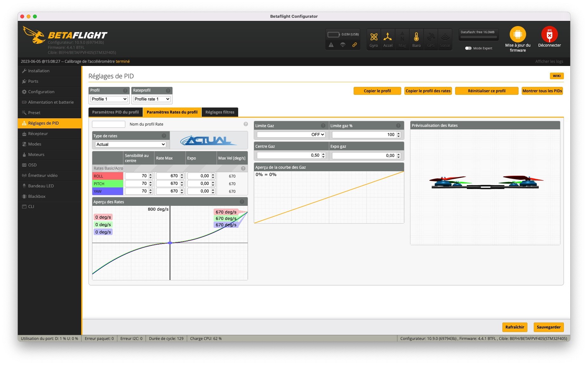Click the Sauvegarder button
Viewport: 588px width, 365px height.
pos(548,327)
